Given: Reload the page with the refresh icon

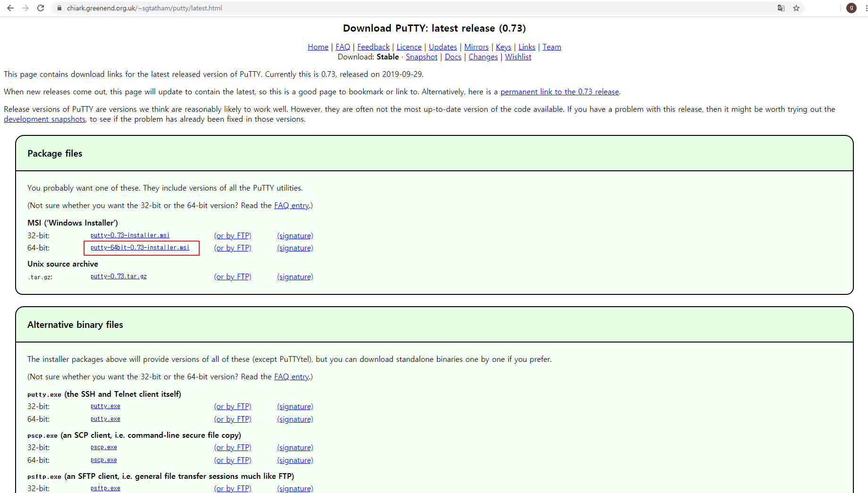Looking at the screenshot, I should tap(41, 8).
